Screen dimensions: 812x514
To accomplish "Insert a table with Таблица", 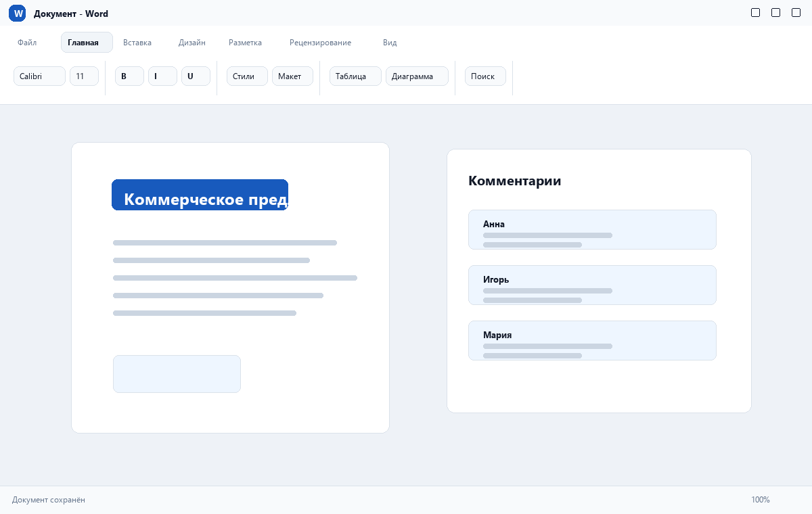I will tap(355, 76).
